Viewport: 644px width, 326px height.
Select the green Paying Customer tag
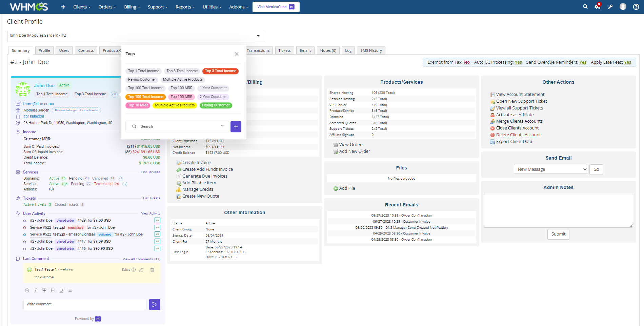coord(216,105)
